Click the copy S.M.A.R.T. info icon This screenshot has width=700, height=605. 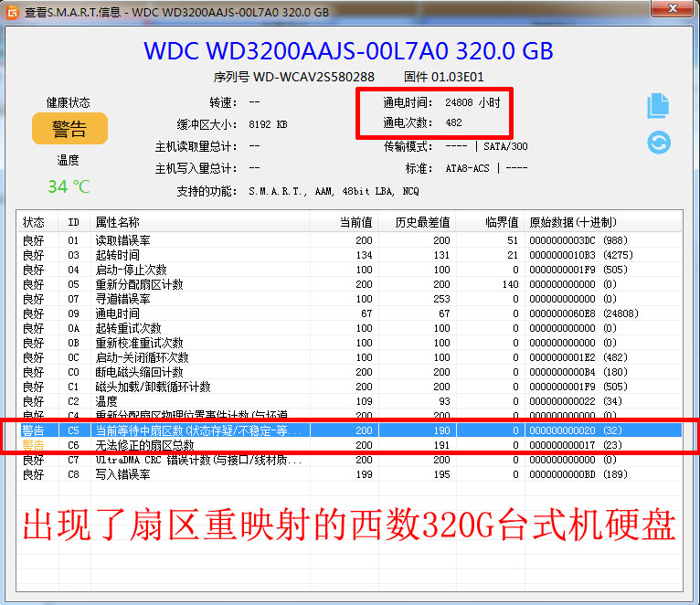click(658, 106)
